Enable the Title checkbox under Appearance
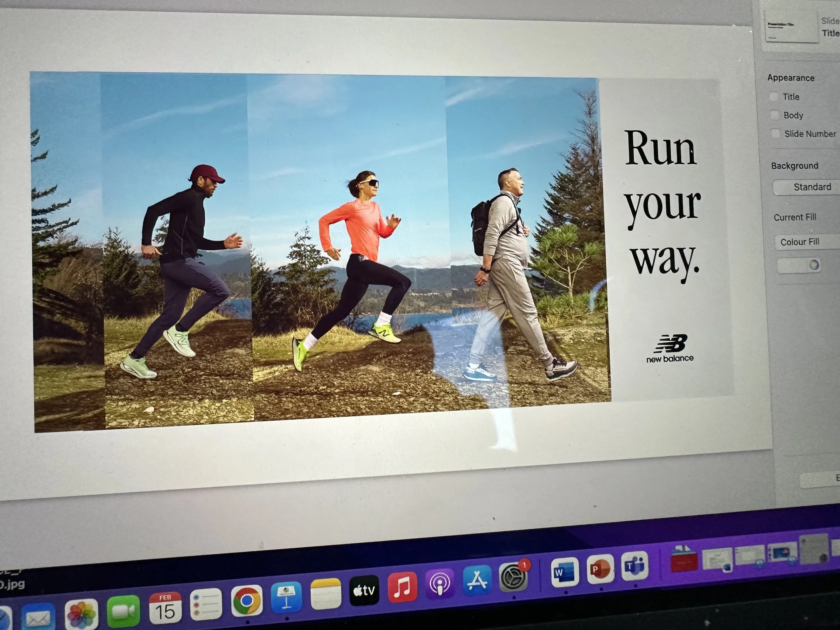840x630 pixels. point(773,96)
